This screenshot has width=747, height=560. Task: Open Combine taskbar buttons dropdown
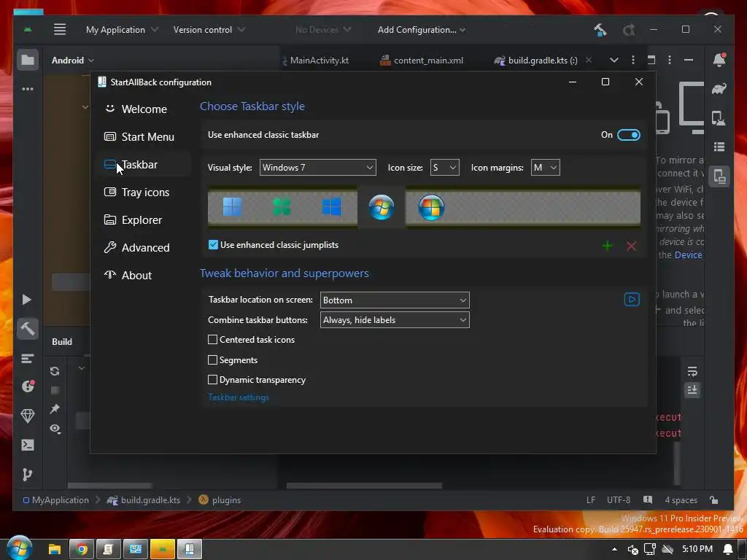point(395,320)
